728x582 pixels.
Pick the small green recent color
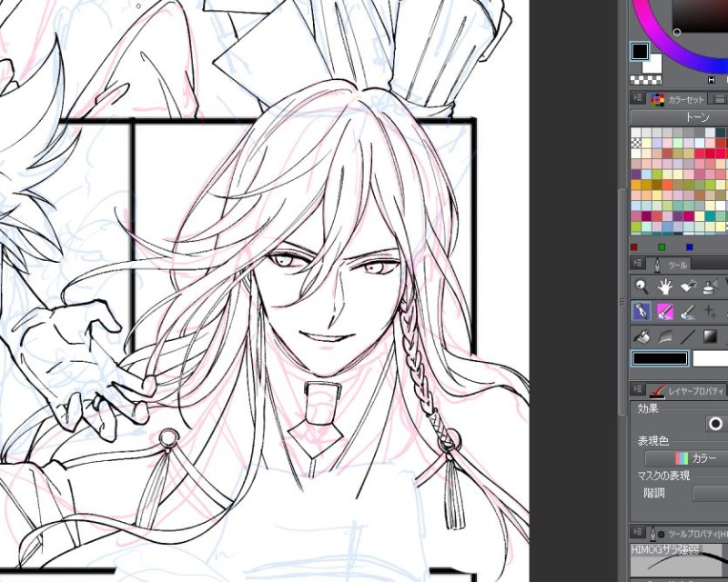tap(662, 247)
